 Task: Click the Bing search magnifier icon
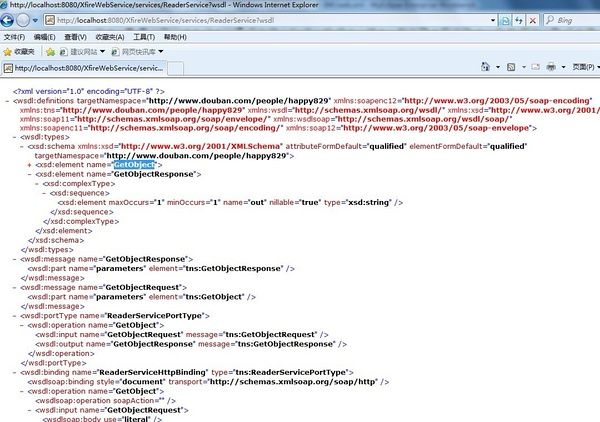tap(550, 20)
